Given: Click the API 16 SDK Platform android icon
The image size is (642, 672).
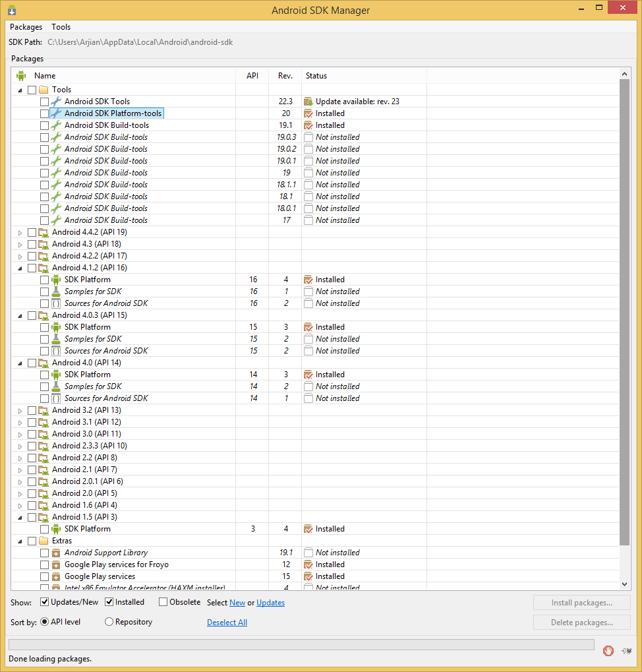Looking at the screenshot, I should click(x=56, y=280).
